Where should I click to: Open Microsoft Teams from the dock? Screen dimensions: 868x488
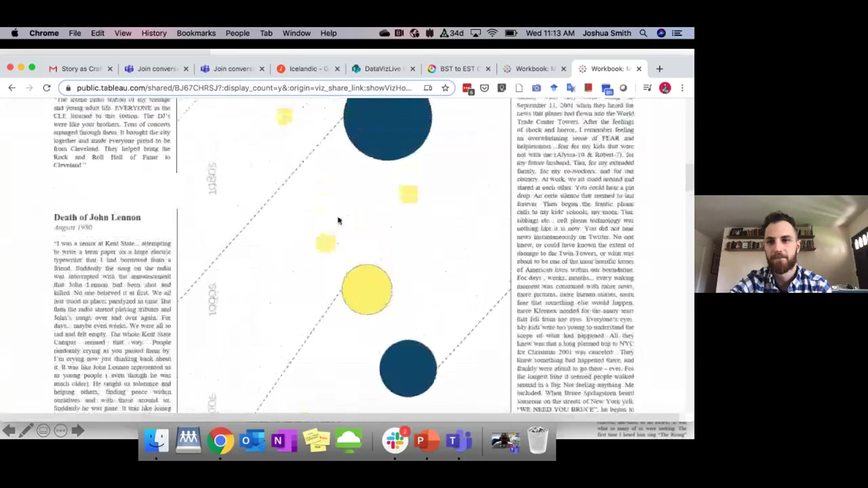click(459, 441)
